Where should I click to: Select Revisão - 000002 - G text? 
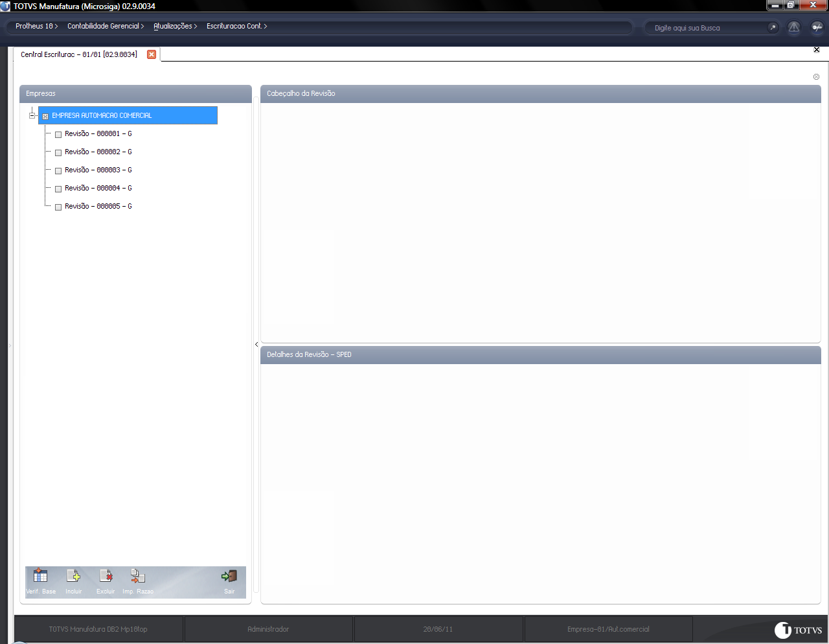(x=98, y=152)
